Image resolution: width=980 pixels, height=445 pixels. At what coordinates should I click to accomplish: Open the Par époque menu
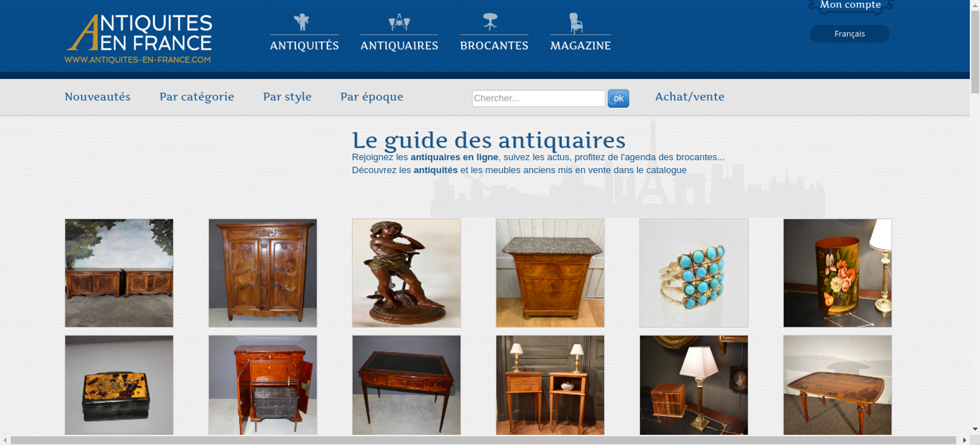click(x=372, y=97)
